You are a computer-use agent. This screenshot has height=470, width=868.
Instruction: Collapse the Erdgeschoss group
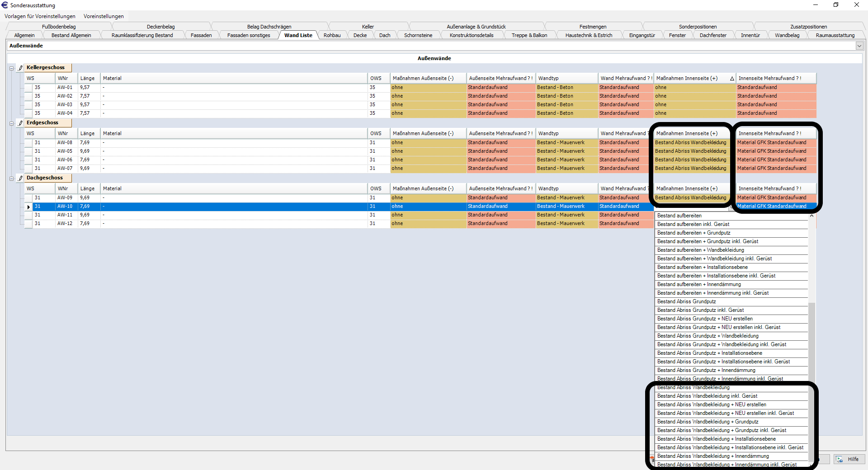[x=11, y=123]
